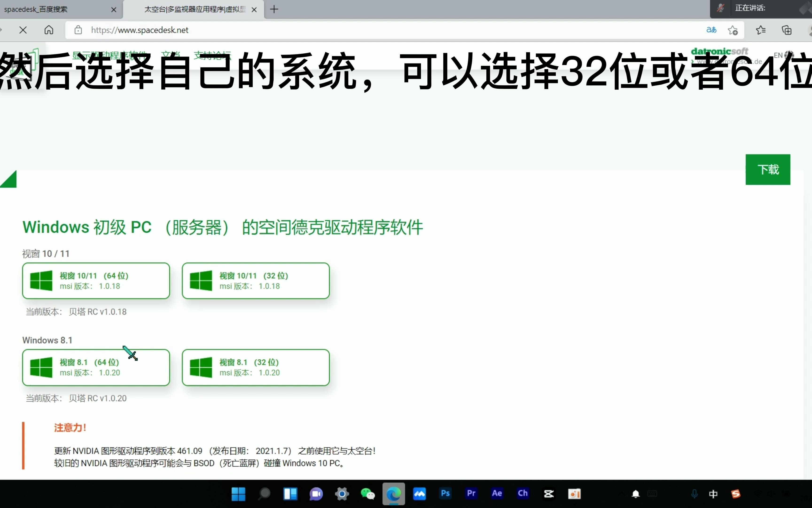Download 视窗 10/11 (32 位) msi
Viewport: 812px width, 508px height.
(x=256, y=281)
